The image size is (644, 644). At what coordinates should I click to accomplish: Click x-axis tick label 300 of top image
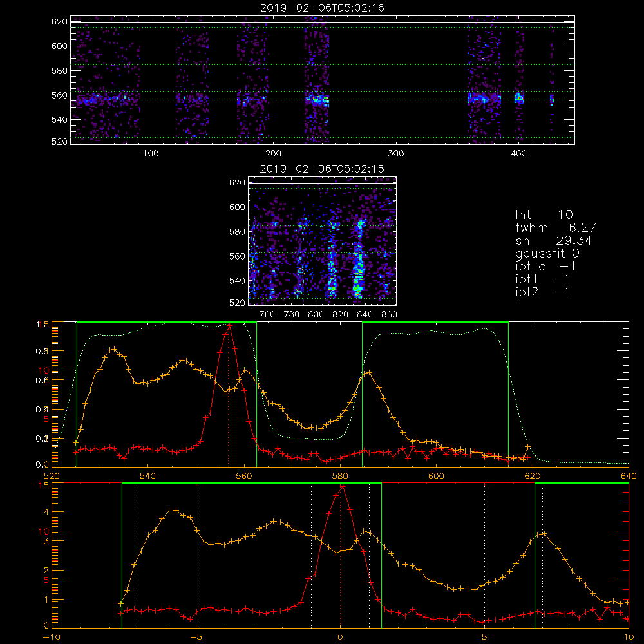pyautogui.click(x=396, y=154)
